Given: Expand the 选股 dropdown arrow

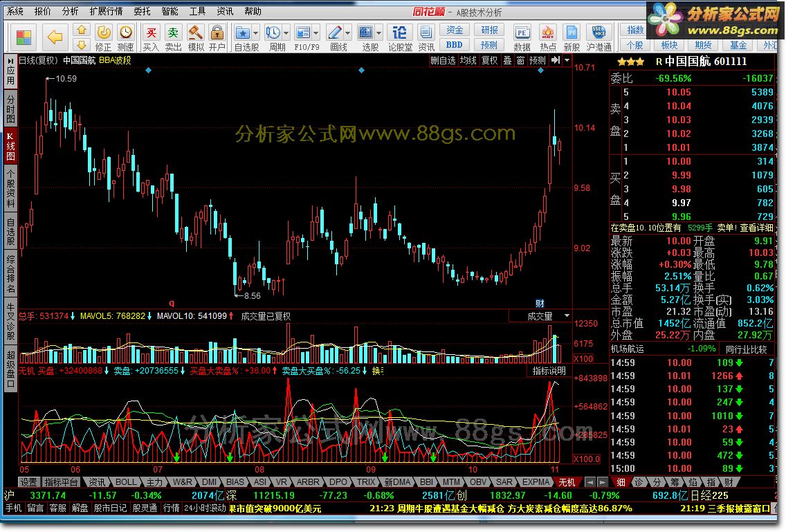Looking at the screenshot, I should [379, 33].
